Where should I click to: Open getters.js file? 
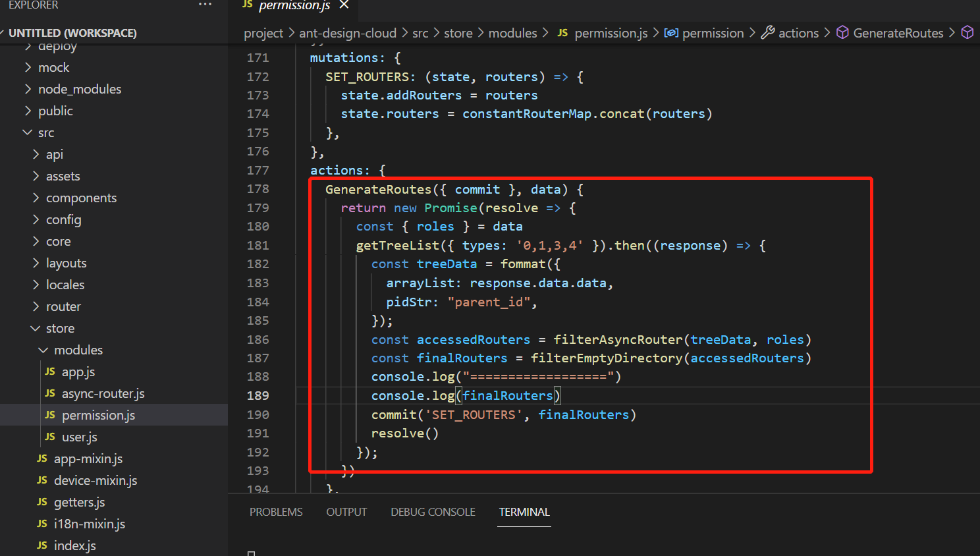(x=80, y=502)
